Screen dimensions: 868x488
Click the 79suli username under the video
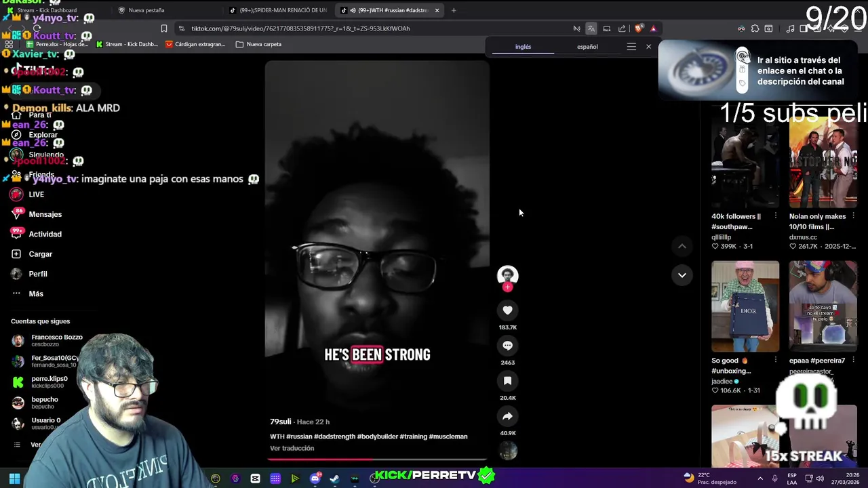[281, 422]
